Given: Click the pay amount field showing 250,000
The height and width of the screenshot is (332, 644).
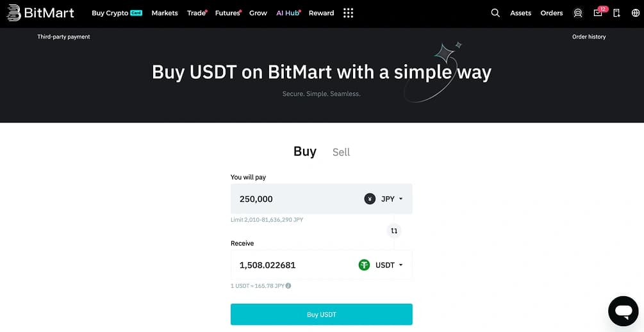Looking at the screenshot, I should tap(295, 199).
